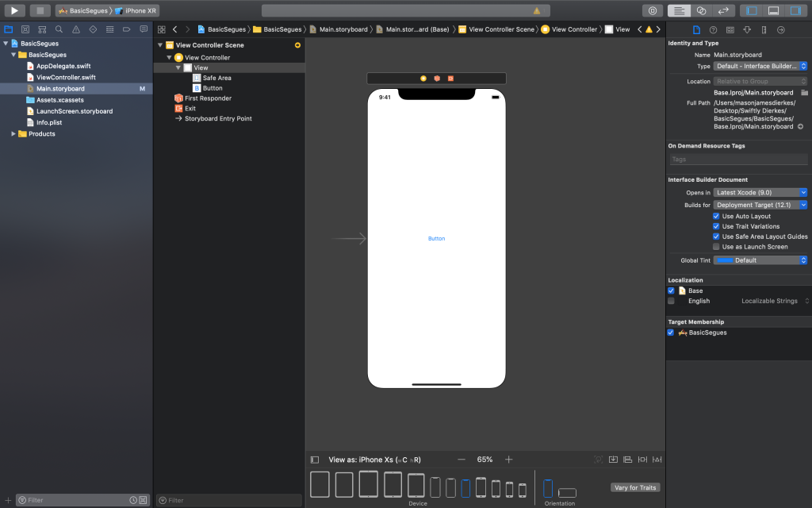The width and height of the screenshot is (812, 508).
Task: Reveal Main.storyboard full path in Finder
Action: tap(800, 126)
